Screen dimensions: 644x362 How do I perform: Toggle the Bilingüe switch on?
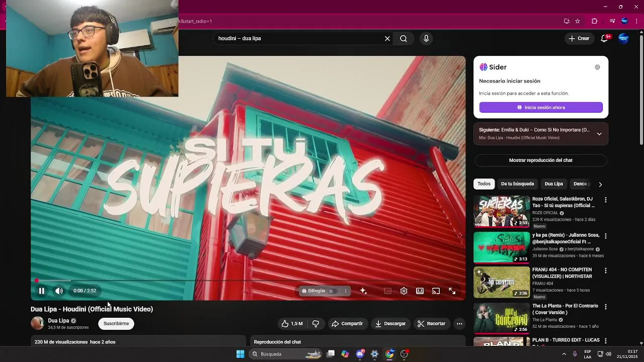pos(332,291)
